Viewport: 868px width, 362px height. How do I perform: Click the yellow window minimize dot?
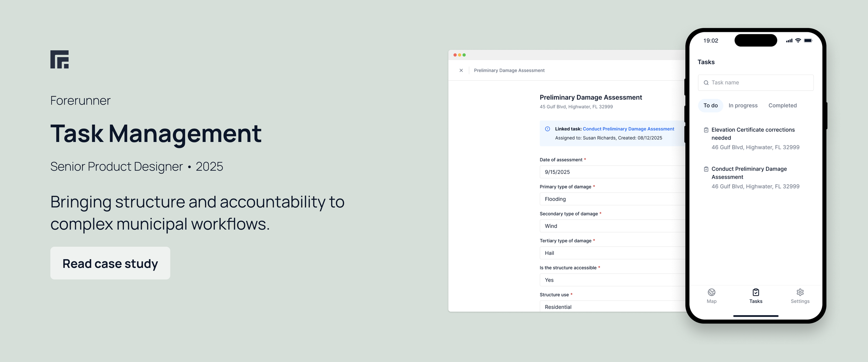tap(459, 55)
